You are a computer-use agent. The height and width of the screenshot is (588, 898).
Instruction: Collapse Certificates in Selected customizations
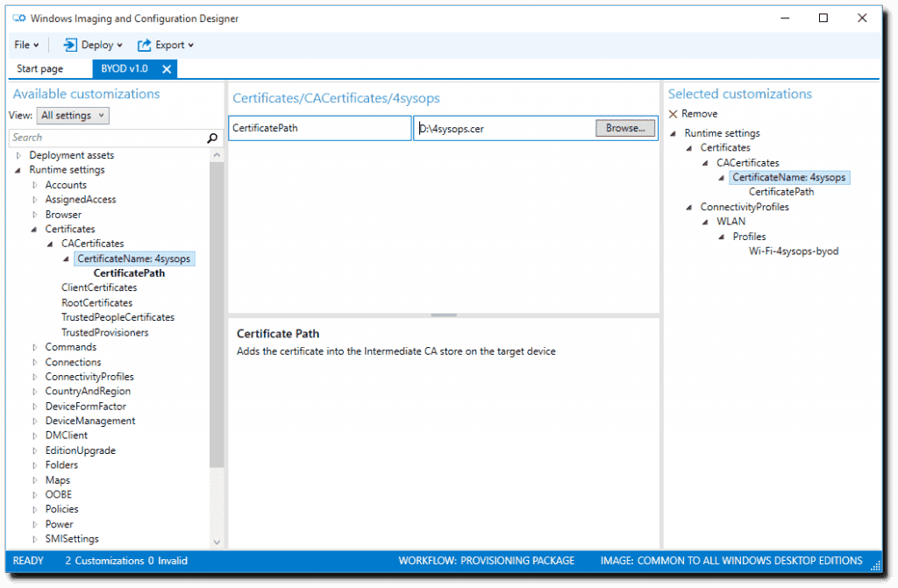(689, 148)
